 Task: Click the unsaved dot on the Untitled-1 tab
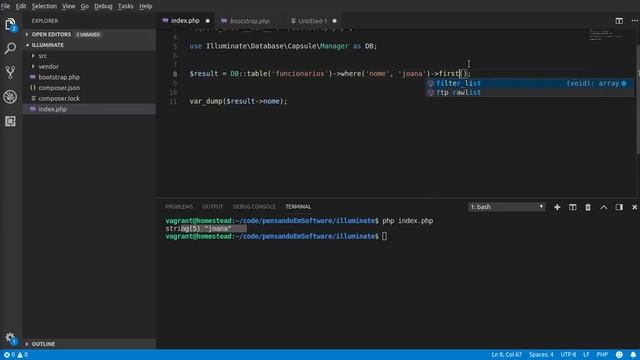[x=334, y=21]
